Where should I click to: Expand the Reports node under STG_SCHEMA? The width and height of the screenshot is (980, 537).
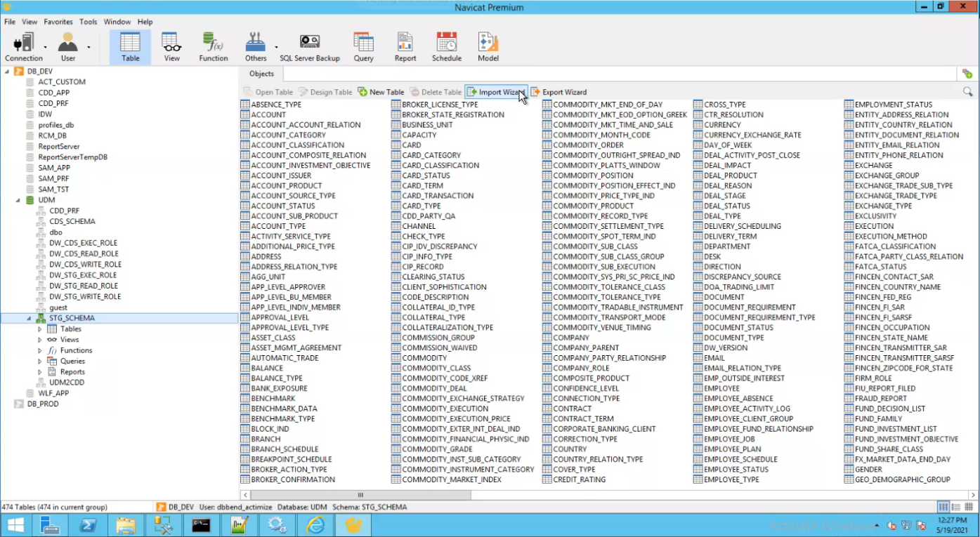40,372
